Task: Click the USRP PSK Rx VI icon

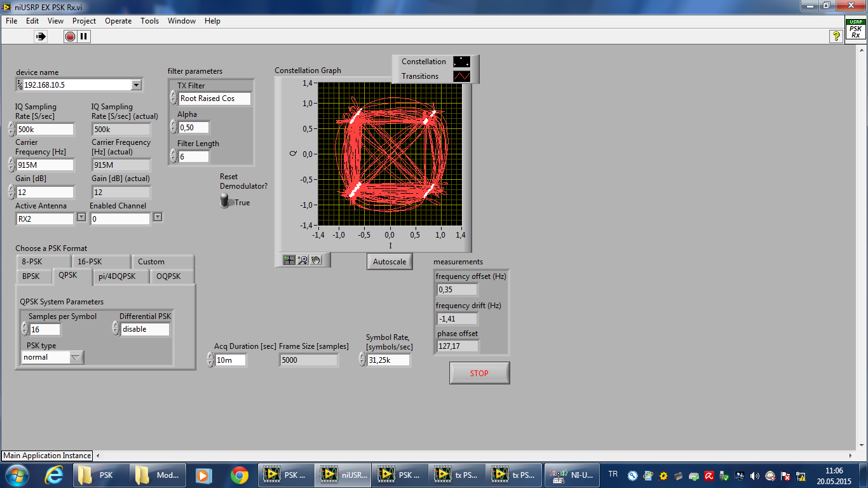Action: (x=855, y=29)
